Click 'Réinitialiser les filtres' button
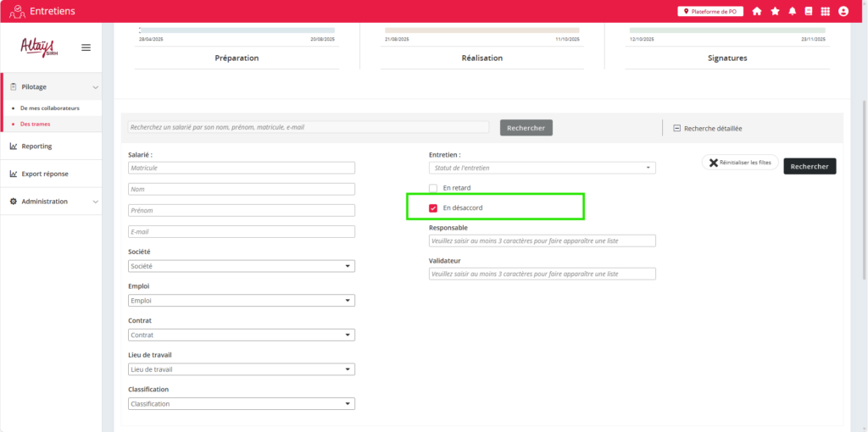This screenshot has height=432, width=868. tap(740, 163)
